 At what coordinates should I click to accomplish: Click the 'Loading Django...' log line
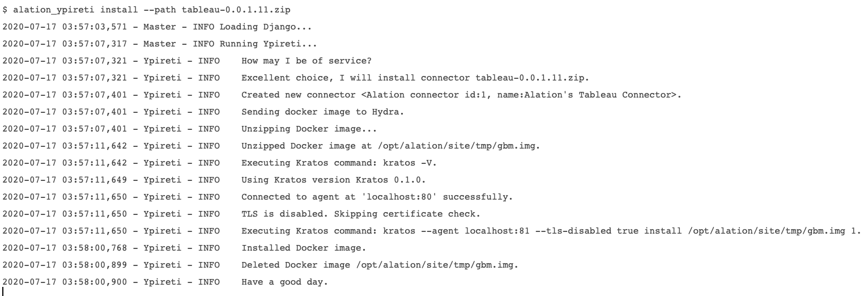click(x=157, y=27)
